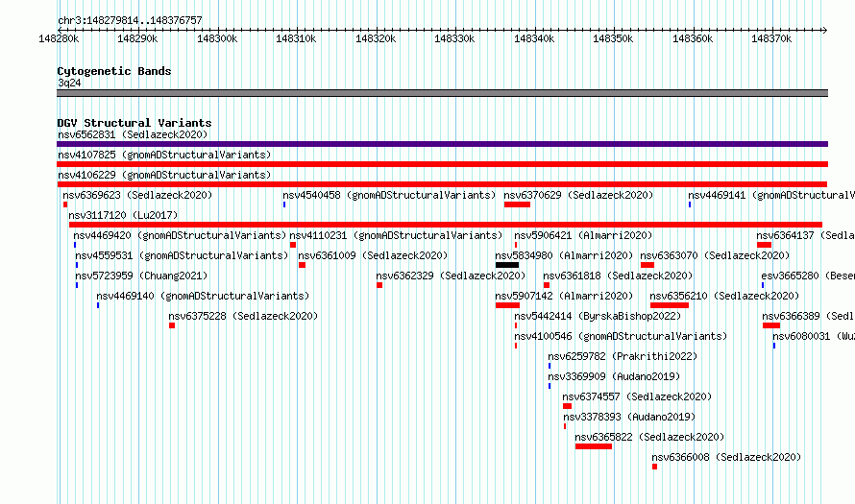Select red bar under nsv6365822
Screen dimensions: 855x504
594,446
